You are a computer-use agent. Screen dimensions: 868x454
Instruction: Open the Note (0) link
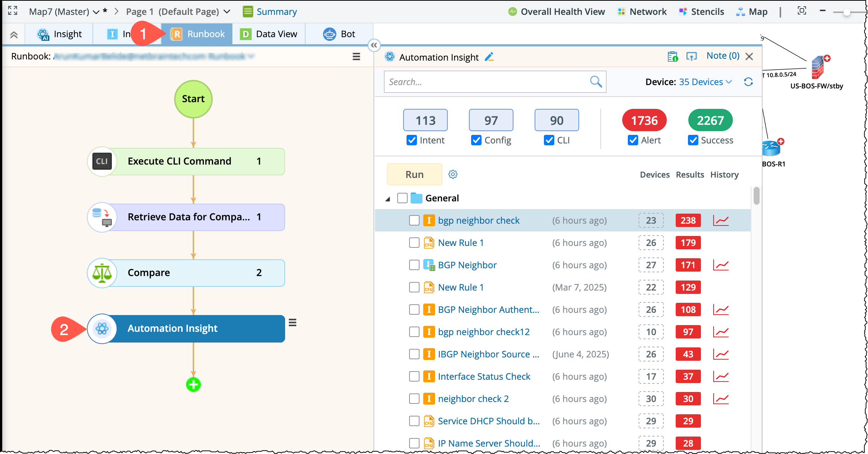pyautogui.click(x=722, y=56)
